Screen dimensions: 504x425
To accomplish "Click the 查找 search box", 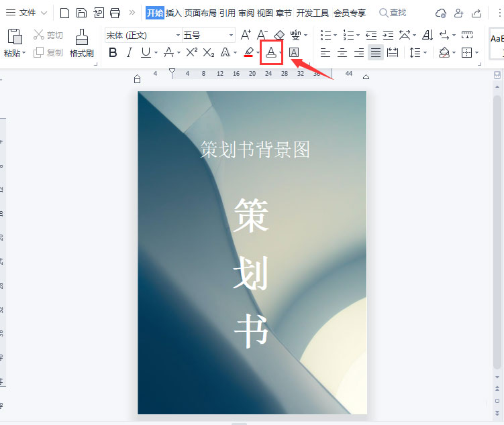I will (393, 13).
